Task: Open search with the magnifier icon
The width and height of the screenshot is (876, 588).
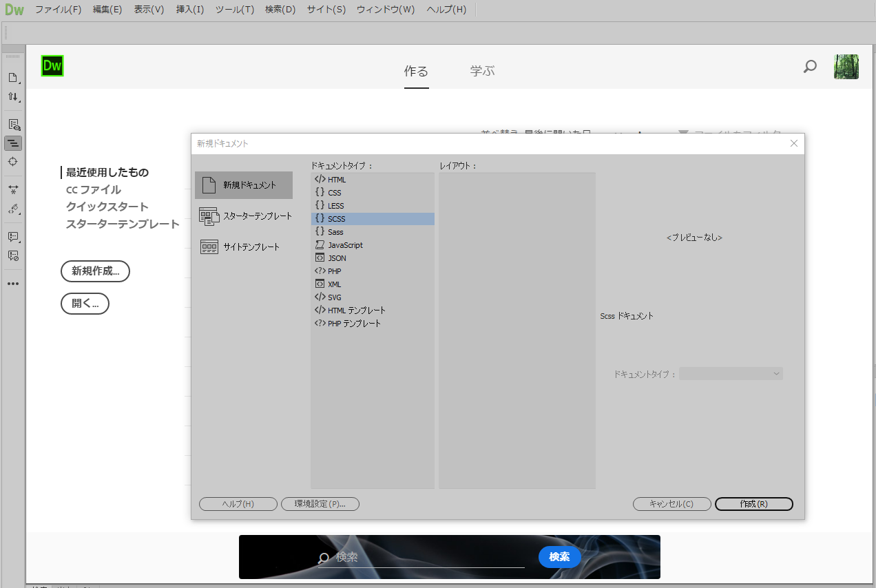Action: (809, 67)
